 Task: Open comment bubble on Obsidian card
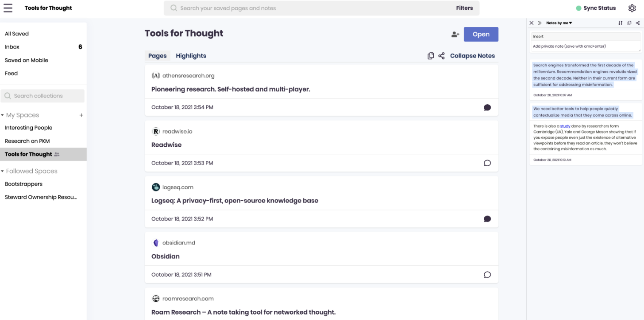click(x=487, y=274)
